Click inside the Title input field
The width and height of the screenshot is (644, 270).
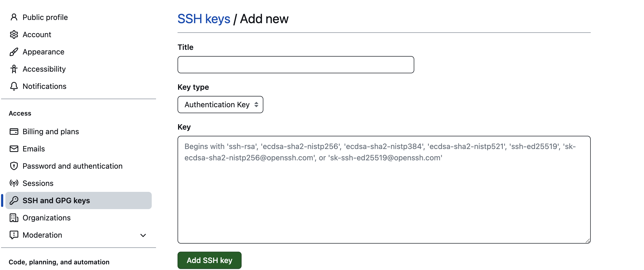(295, 64)
